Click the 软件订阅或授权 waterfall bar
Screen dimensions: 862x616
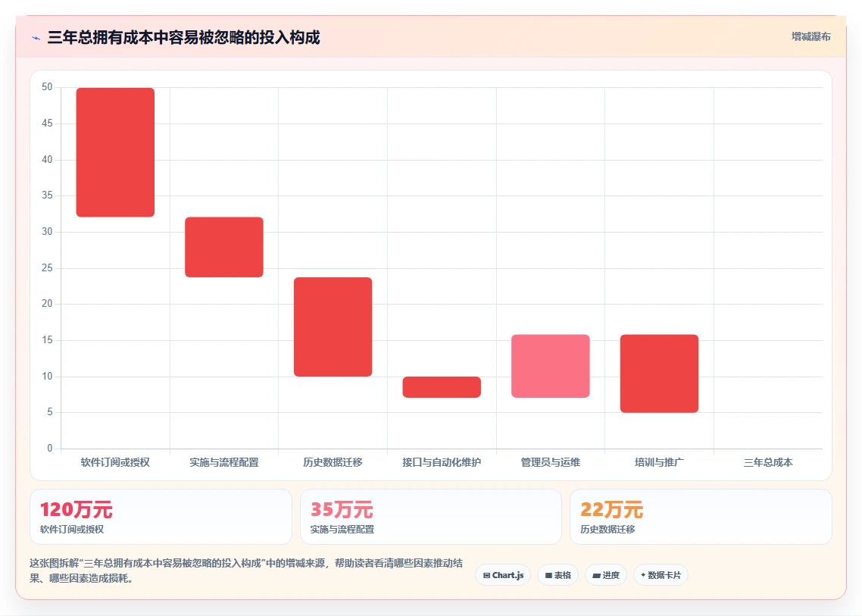click(115, 152)
